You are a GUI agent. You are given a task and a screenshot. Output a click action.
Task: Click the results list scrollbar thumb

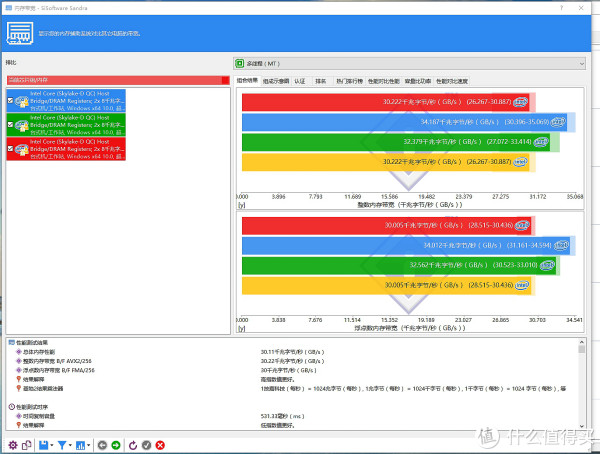pyautogui.click(x=582, y=349)
